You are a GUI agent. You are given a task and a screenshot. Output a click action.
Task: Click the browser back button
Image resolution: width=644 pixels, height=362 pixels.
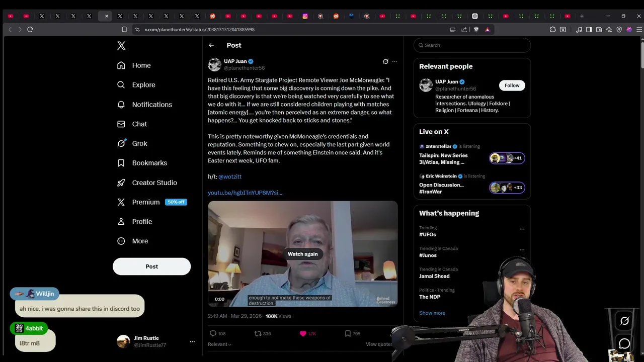10,30
